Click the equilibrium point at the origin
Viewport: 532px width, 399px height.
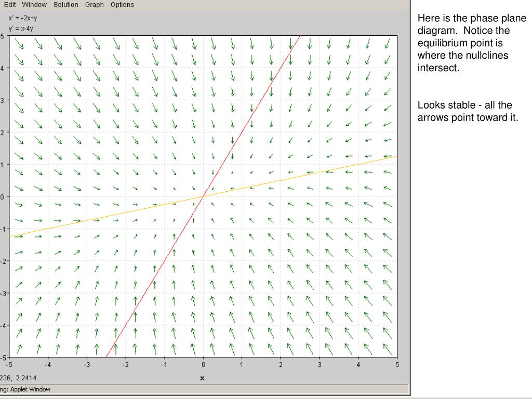[x=203, y=196]
